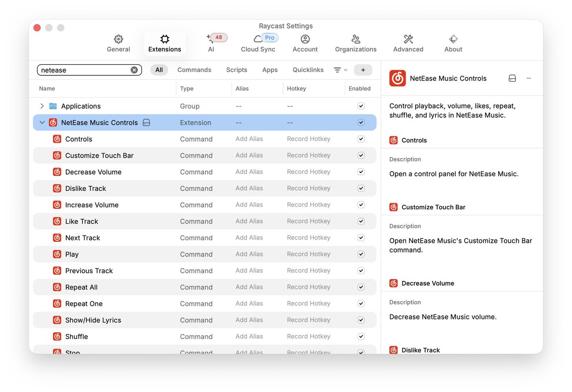Select the All filter
572x392 pixels.
click(159, 70)
